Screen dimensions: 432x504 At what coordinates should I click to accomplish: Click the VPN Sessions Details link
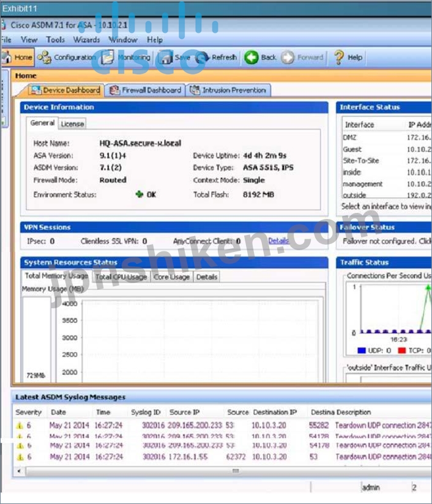[x=278, y=241]
